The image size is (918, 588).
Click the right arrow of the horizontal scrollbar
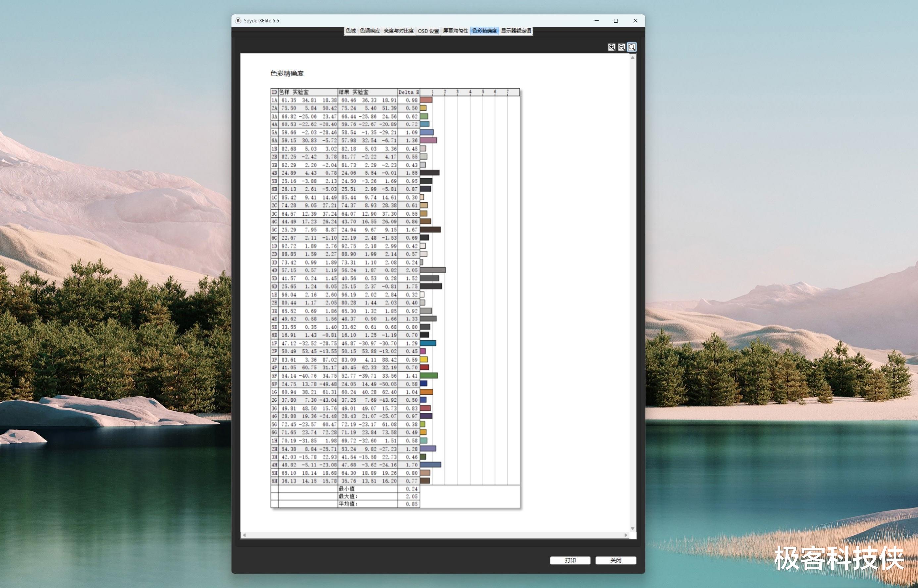click(626, 535)
